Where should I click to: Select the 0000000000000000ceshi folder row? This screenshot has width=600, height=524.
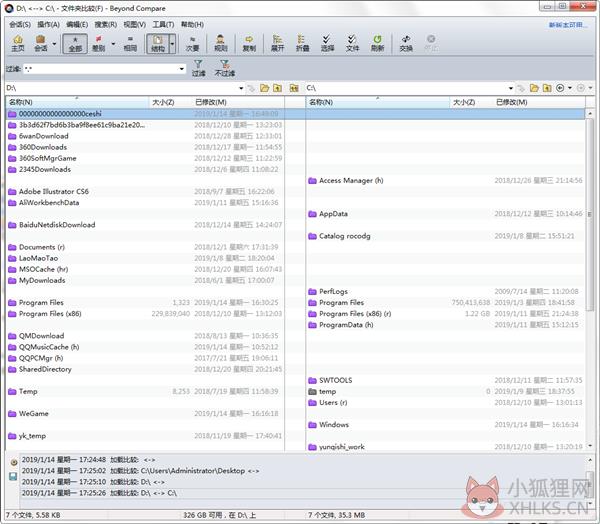click(x=145, y=114)
